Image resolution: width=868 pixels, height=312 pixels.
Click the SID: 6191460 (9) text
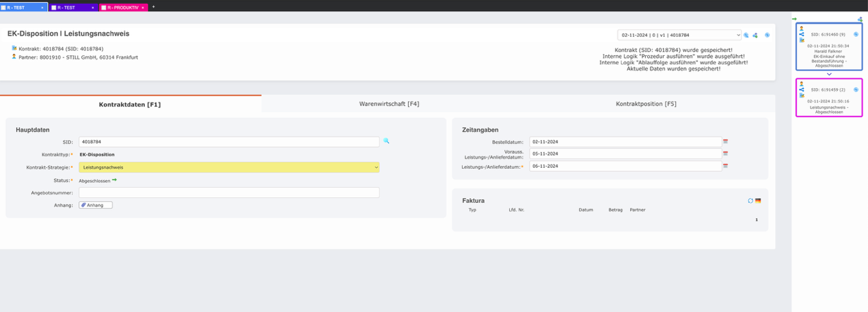(x=828, y=34)
